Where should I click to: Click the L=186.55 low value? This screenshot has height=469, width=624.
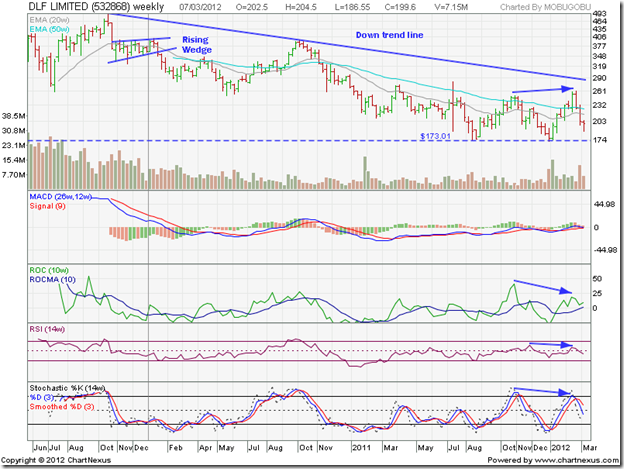click(353, 7)
